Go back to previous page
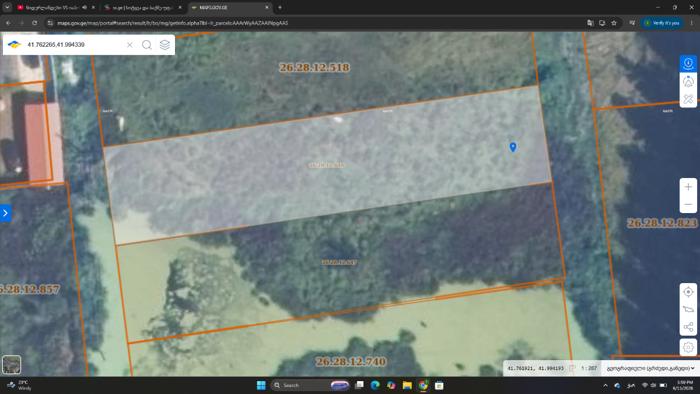The width and height of the screenshot is (700, 394). click(x=8, y=23)
